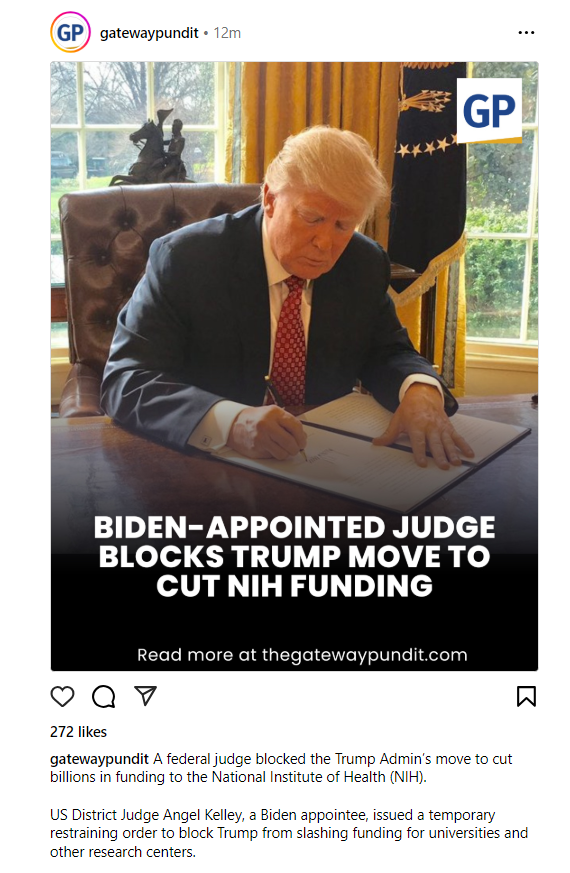Click the GP logo watermark in the image
The image size is (570, 873).
489,110
